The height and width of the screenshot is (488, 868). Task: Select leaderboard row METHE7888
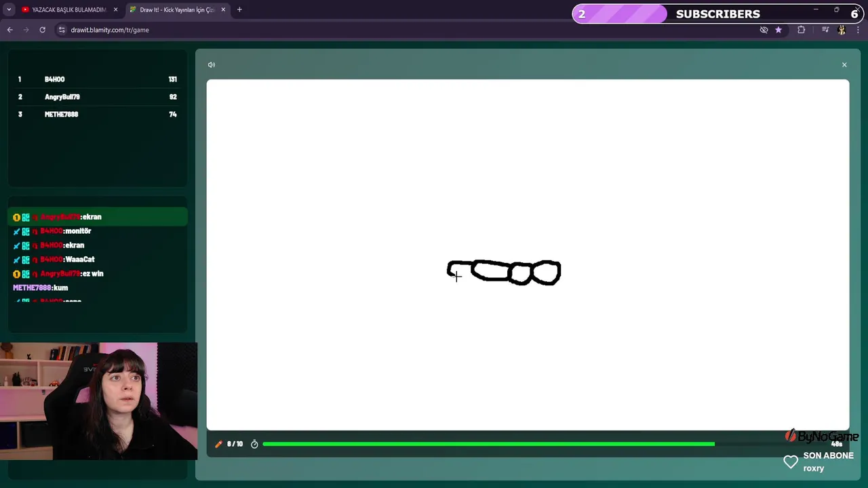pyautogui.click(x=98, y=115)
